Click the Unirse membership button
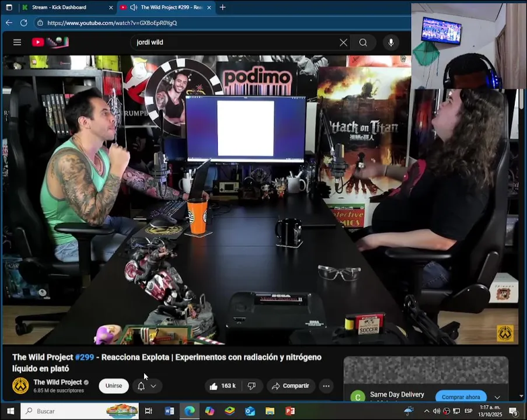This screenshot has width=527, height=420. [x=114, y=386]
